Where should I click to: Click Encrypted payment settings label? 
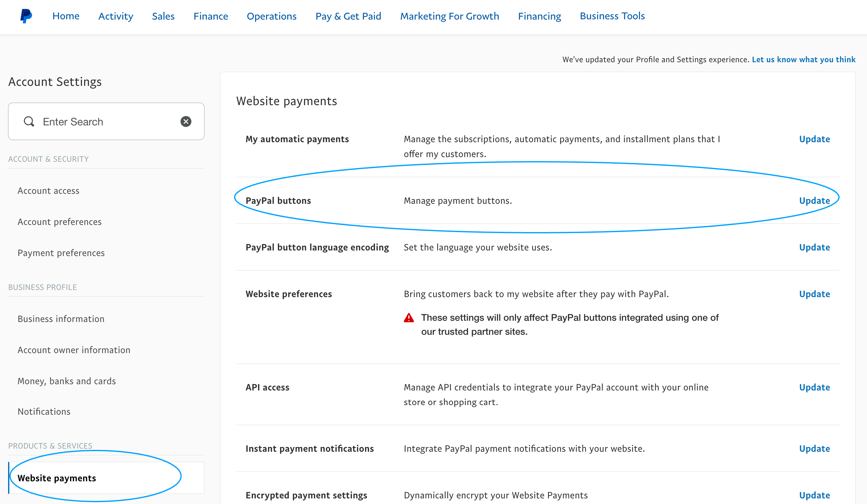(307, 495)
